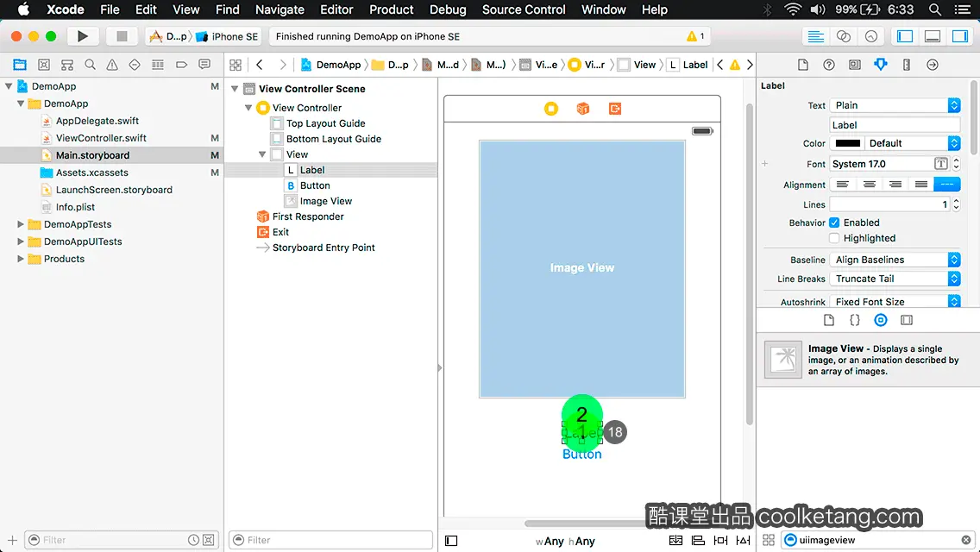Image resolution: width=980 pixels, height=552 pixels.
Task: Open the Text type dropdown (Plain)
Action: [895, 105]
